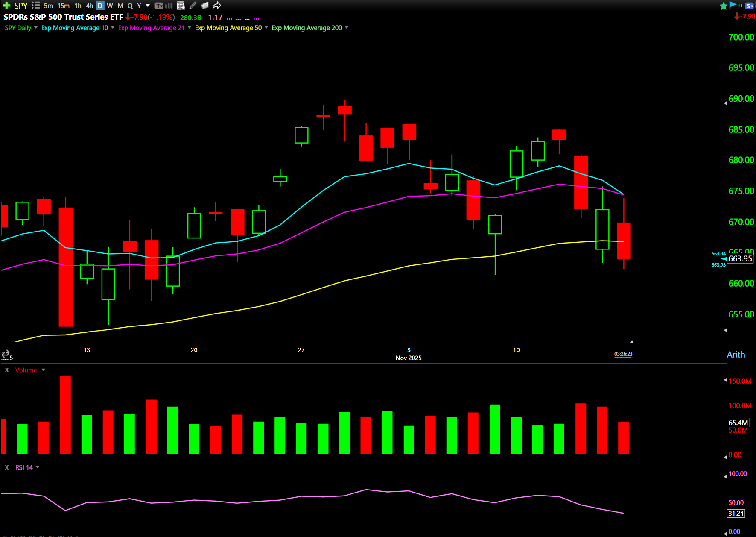Close the Volume indicator pane
Image resolution: width=756 pixels, height=537 pixels.
(7, 370)
